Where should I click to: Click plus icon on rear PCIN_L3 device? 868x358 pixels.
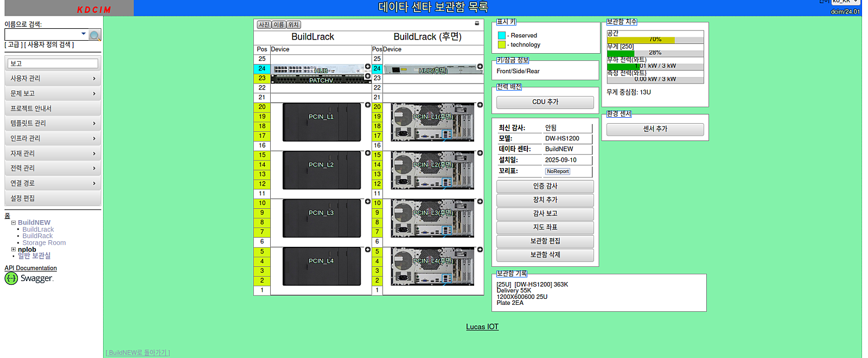pyautogui.click(x=480, y=201)
